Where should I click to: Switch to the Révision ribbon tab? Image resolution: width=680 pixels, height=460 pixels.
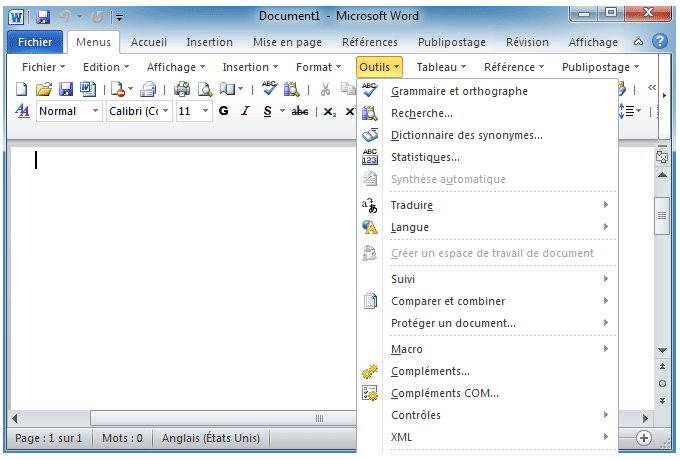point(527,42)
